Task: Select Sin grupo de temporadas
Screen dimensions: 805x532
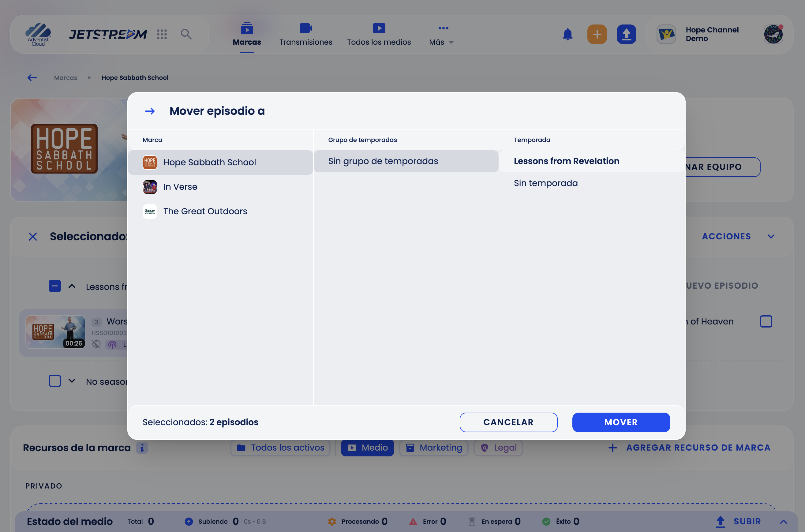Action: pos(406,161)
